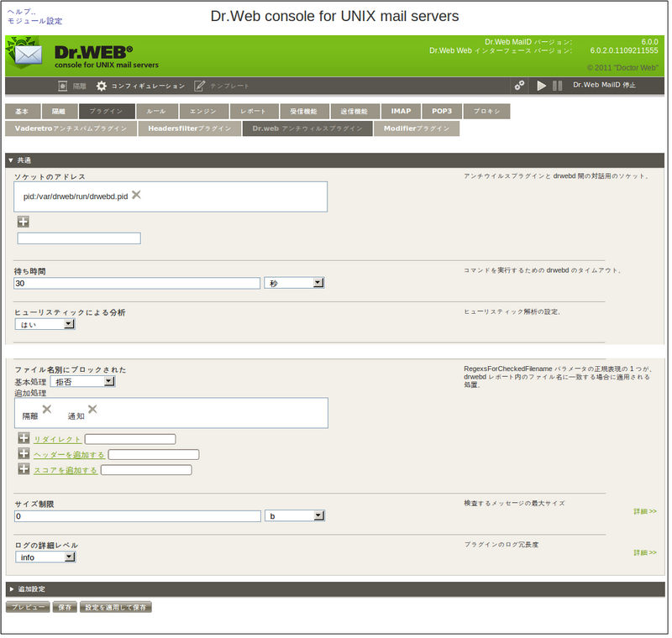Click plus icon next to リダイレクト
The height and width of the screenshot is (638, 672).
coord(24,438)
